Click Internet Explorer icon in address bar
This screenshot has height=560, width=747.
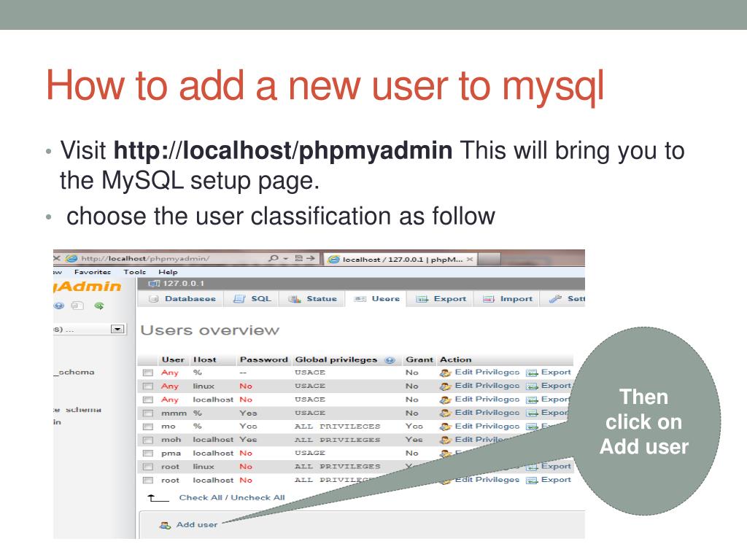coord(71,258)
